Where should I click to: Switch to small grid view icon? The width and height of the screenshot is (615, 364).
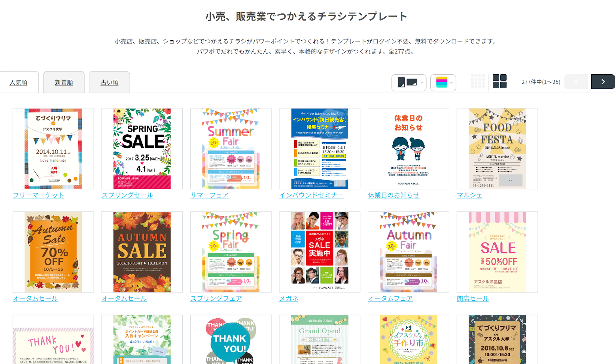478,81
